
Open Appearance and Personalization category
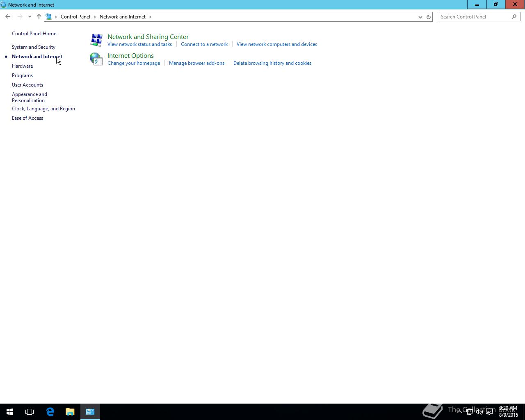tap(30, 97)
